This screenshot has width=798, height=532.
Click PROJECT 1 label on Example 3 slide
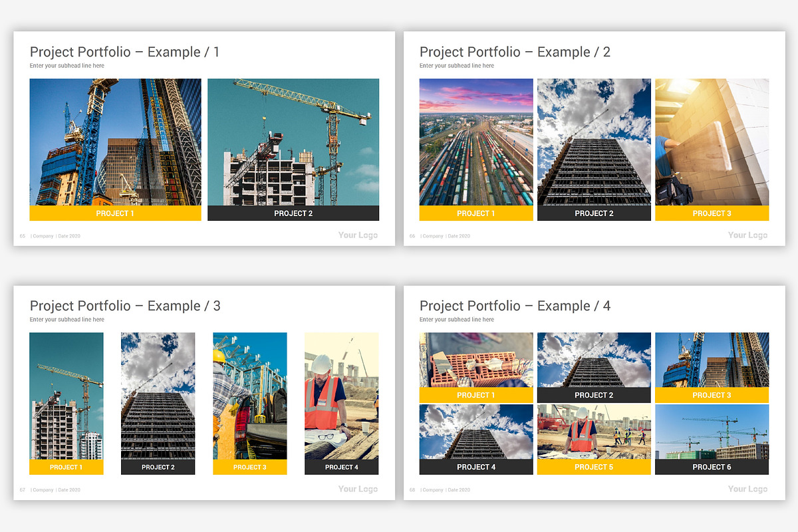pyautogui.click(x=66, y=467)
